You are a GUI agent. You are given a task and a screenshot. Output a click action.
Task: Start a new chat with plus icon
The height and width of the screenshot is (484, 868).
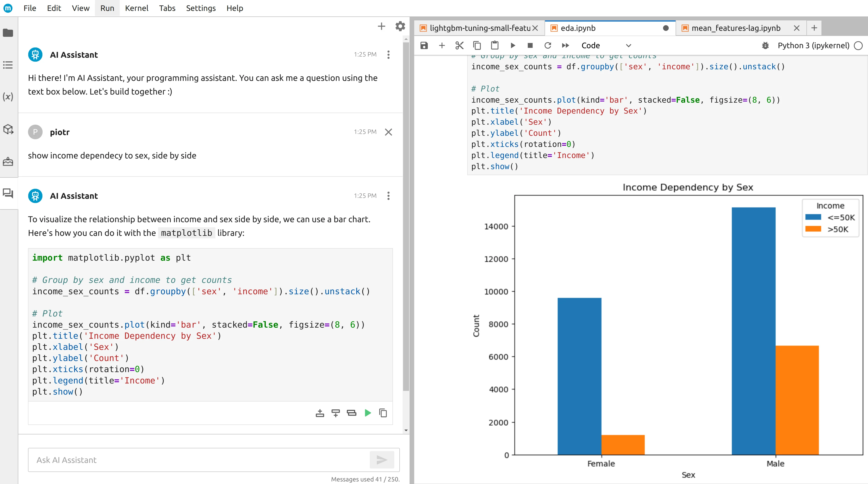[x=381, y=26]
